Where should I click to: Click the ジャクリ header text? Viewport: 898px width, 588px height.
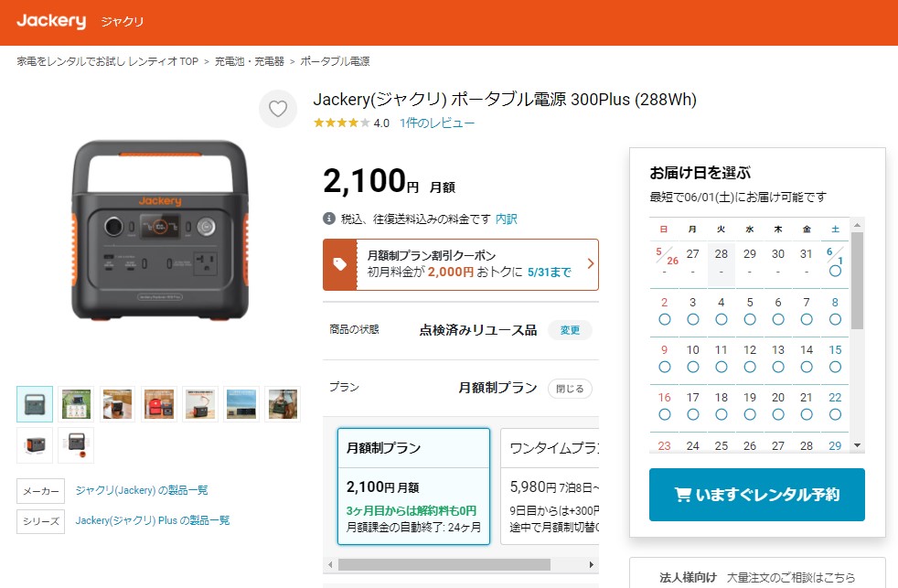click(x=122, y=22)
